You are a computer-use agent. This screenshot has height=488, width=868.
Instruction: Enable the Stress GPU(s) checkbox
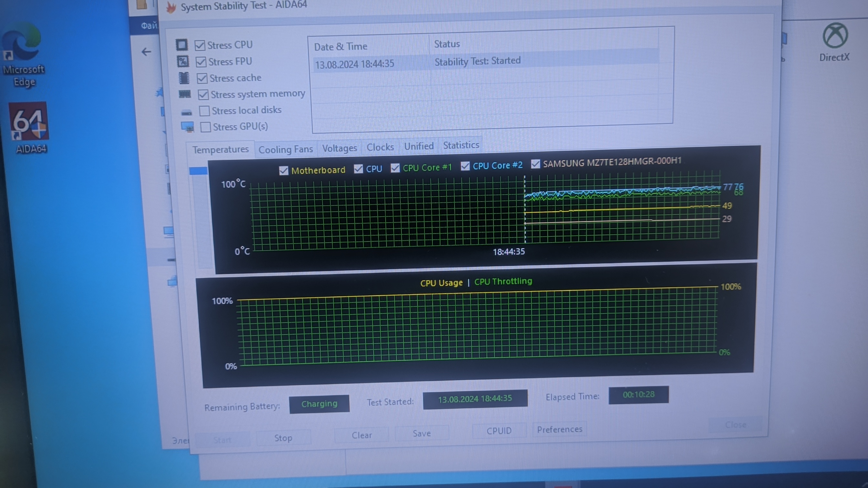click(206, 127)
